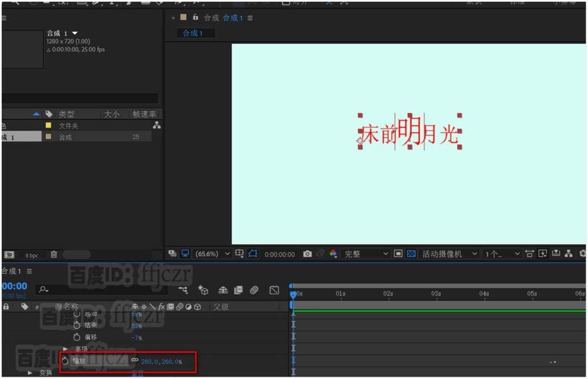Select the Graph Editor icon
The image size is (588, 379).
[273, 290]
